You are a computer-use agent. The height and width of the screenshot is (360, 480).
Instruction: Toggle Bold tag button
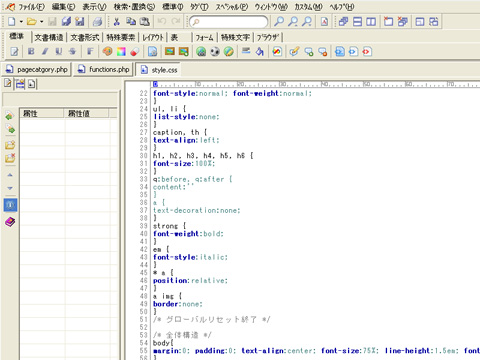tap(31, 51)
